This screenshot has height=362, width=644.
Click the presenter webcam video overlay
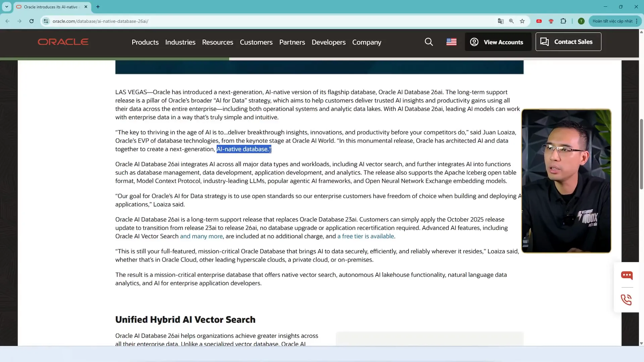[566, 181]
